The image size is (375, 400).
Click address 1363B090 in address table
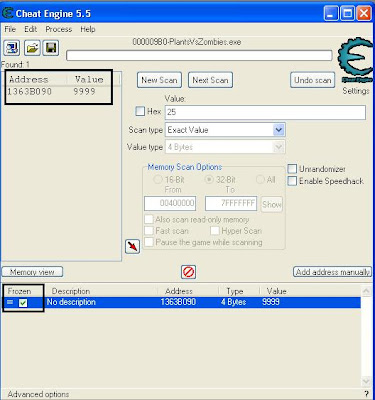(x=178, y=302)
